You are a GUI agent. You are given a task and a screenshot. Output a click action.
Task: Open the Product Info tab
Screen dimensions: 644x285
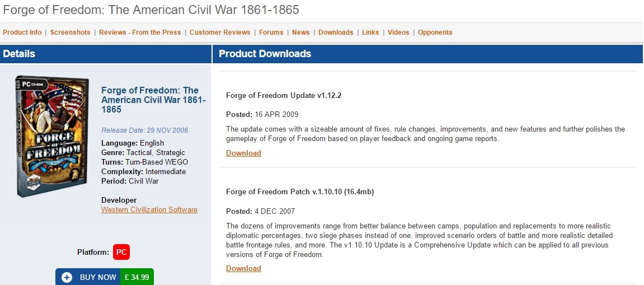pyautogui.click(x=22, y=32)
